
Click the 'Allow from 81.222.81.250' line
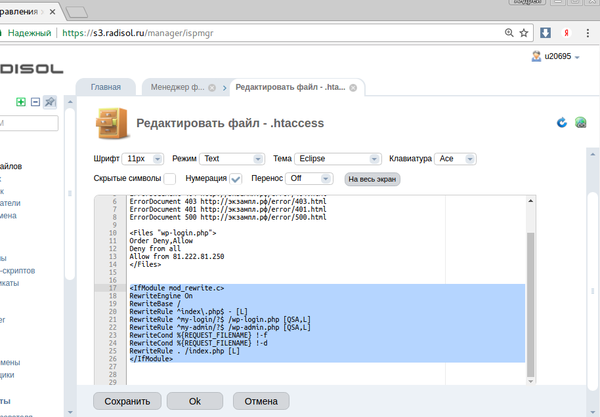tap(177, 257)
